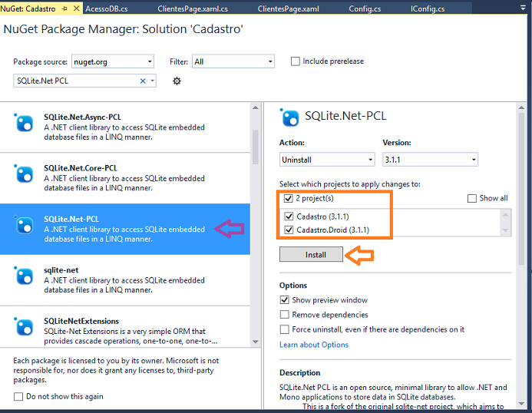Viewport: 532px width, 413px height.
Task: Switch to AcessoDB.cs tab
Action: [107, 8]
